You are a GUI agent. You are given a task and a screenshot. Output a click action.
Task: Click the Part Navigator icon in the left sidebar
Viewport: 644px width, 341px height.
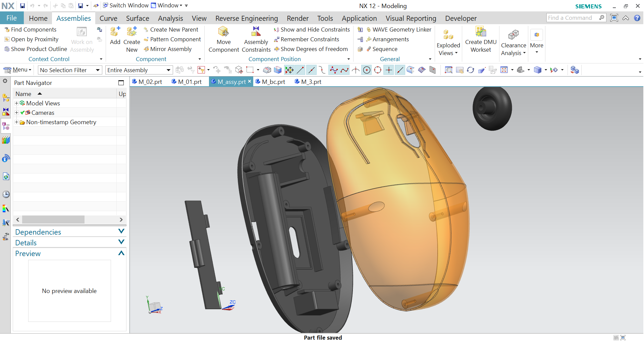click(6, 126)
